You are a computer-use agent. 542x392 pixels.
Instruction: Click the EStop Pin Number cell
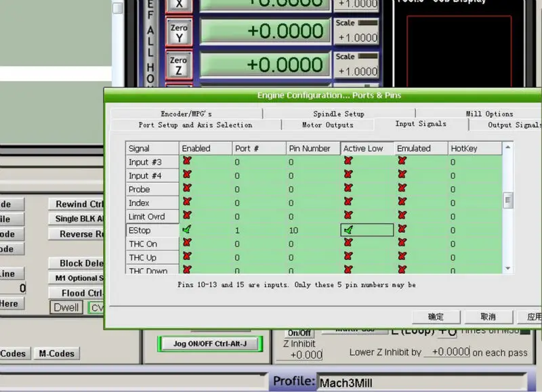point(313,230)
